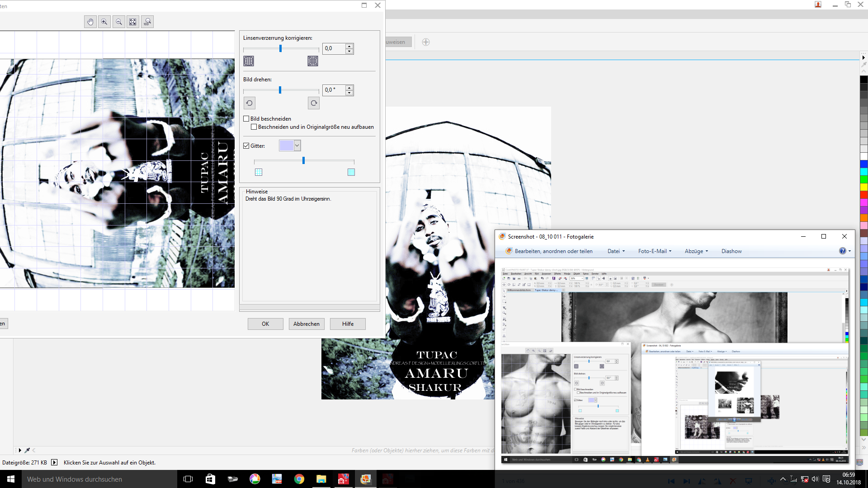Decrease the lens distortion value stepper
The height and width of the screenshot is (488, 868).
[x=349, y=51]
